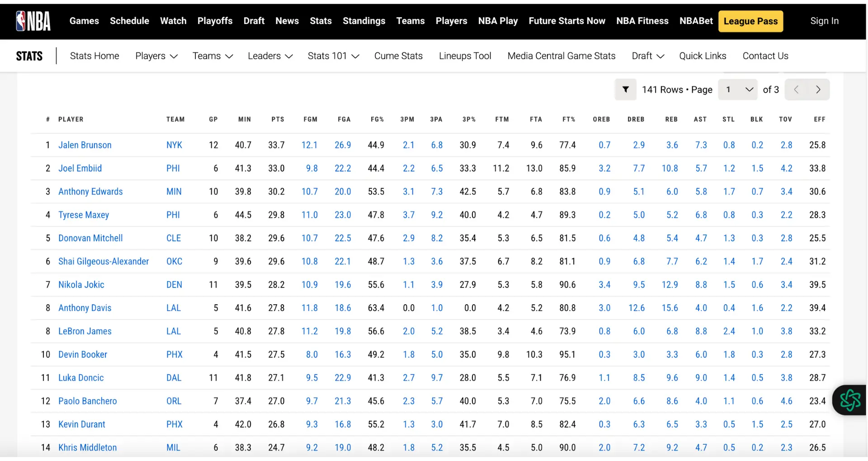Open the Lineups Tool link
Viewport: 868px width, 461px height.
(465, 56)
